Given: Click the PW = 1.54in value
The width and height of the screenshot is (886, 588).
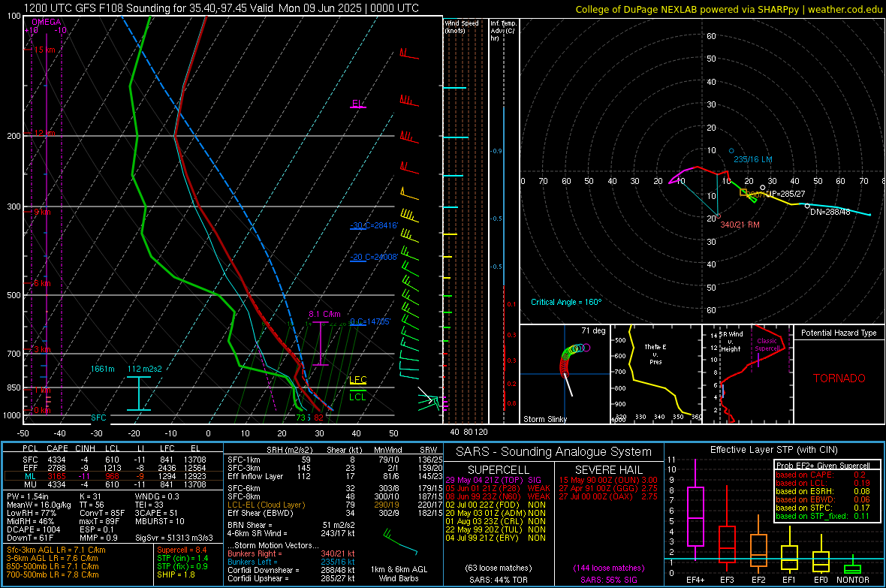Looking at the screenshot, I should tap(27, 496).
